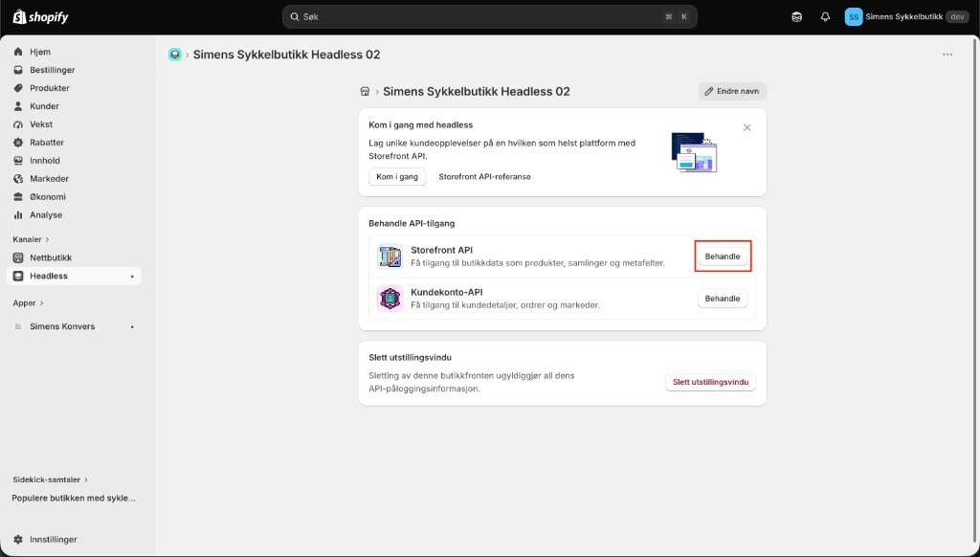Click the Headless app icon in page header
Screen dimensions: 980x557
pos(175,55)
